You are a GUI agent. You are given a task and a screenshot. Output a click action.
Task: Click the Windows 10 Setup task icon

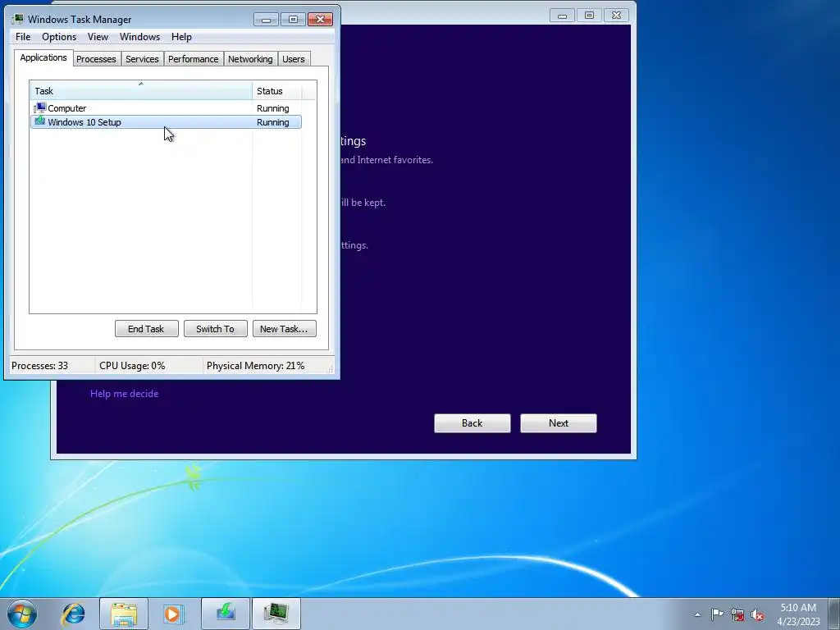click(40, 121)
